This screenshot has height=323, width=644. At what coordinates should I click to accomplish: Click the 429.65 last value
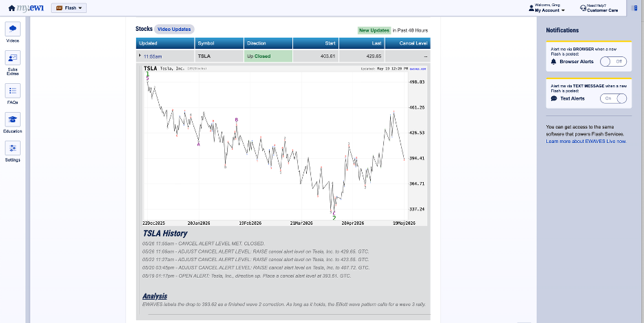click(374, 56)
